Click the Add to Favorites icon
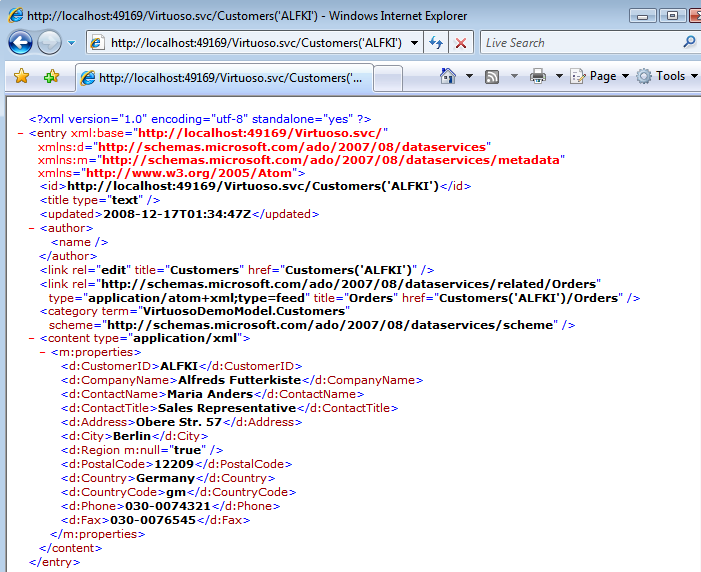 pyautogui.click(x=50, y=77)
